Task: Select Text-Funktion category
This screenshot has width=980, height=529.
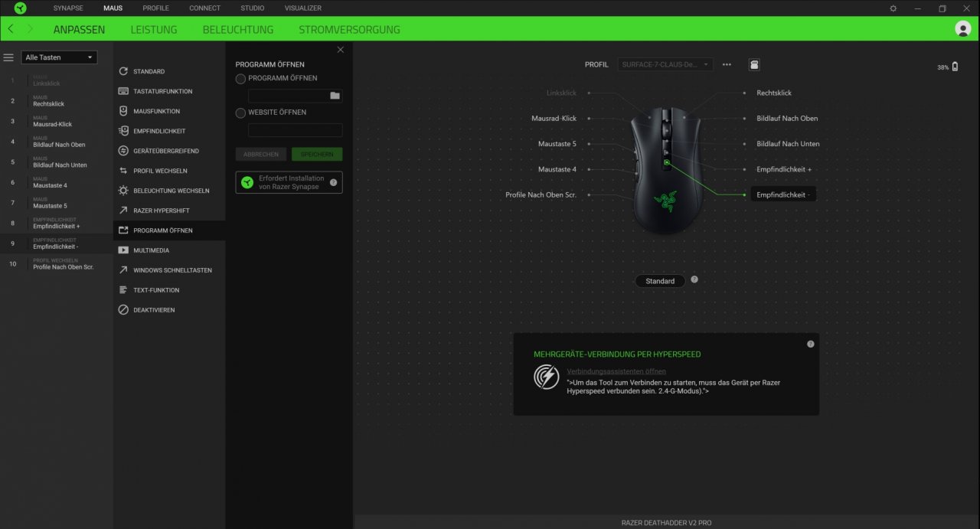Action: (169, 290)
